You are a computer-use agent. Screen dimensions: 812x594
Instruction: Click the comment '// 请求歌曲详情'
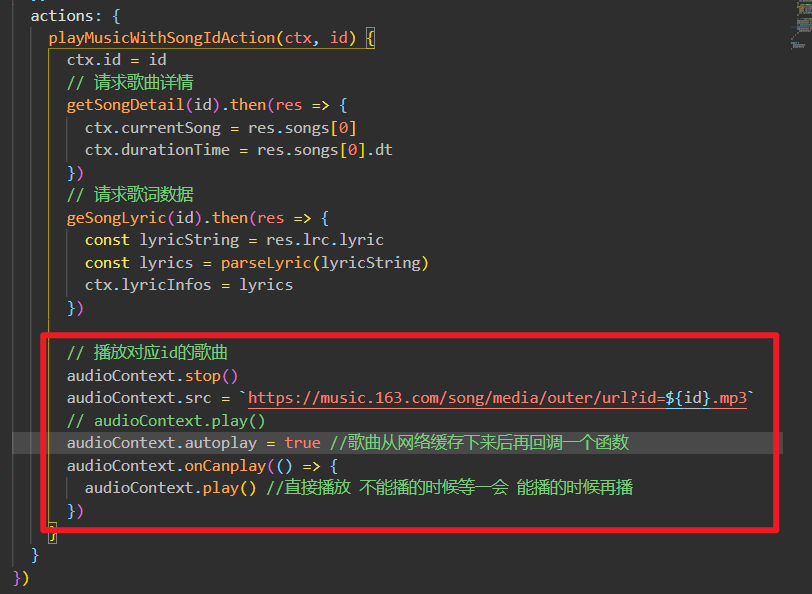pos(130,83)
